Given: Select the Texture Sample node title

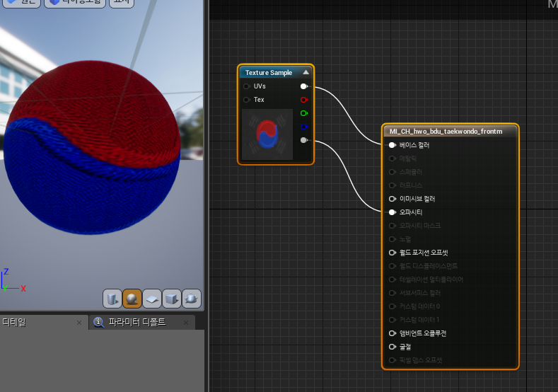Looking at the screenshot, I should [x=269, y=73].
